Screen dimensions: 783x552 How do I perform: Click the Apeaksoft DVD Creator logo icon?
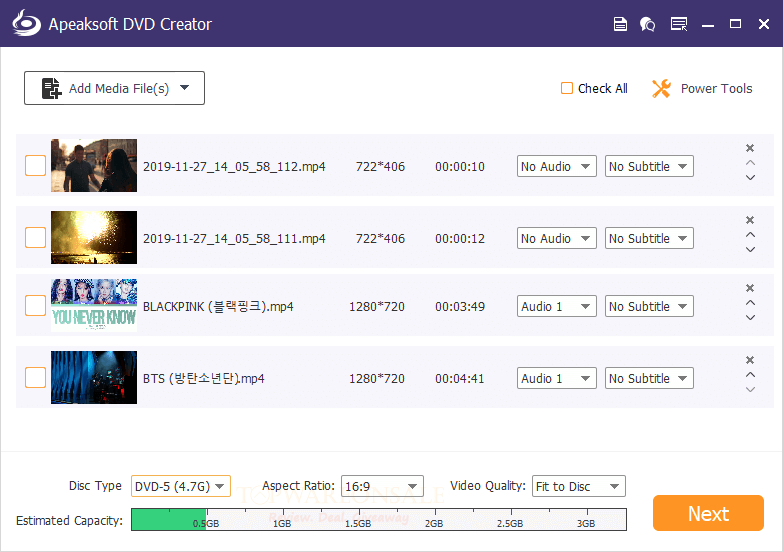tap(26, 23)
